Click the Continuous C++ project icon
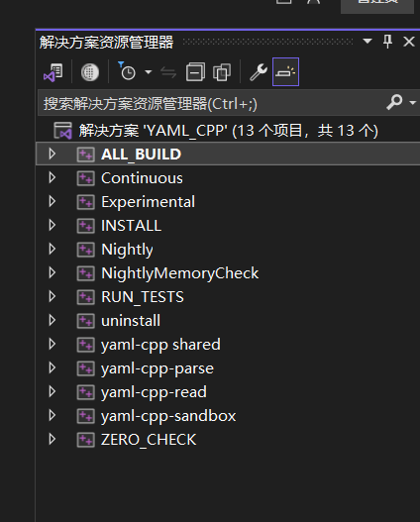 (86, 178)
